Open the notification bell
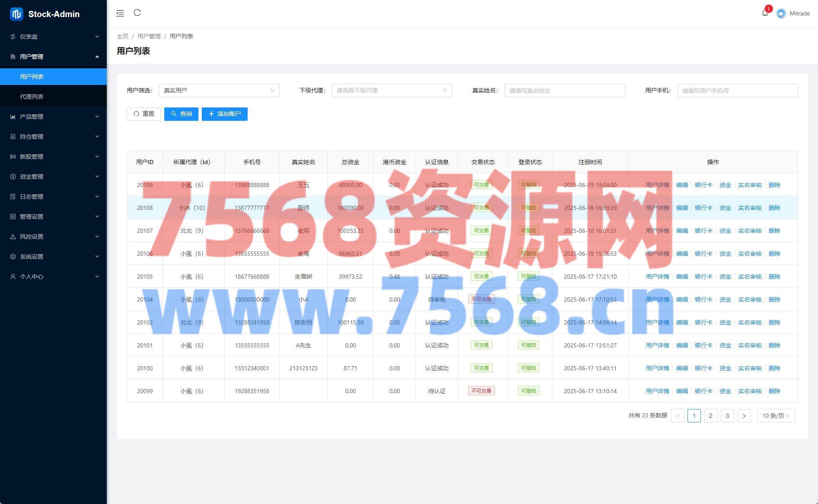818x504 pixels. pyautogui.click(x=765, y=13)
